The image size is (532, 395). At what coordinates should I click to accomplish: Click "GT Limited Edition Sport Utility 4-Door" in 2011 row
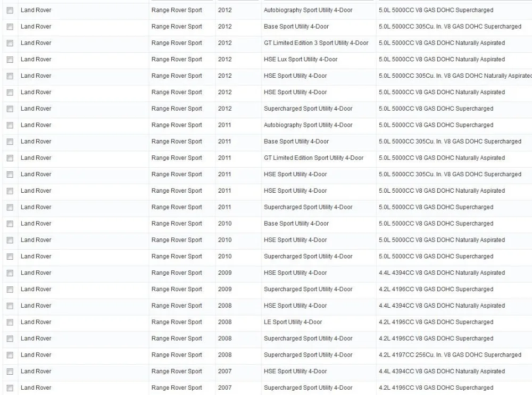pos(313,158)
